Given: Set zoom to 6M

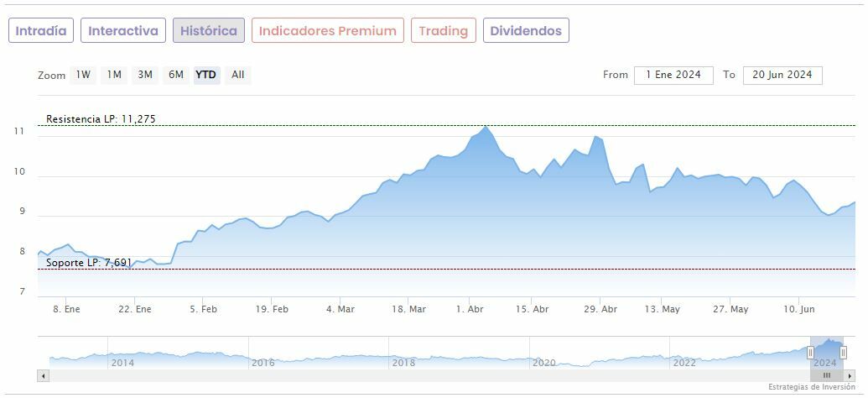Looking at the screenshot, I should 175,75.
